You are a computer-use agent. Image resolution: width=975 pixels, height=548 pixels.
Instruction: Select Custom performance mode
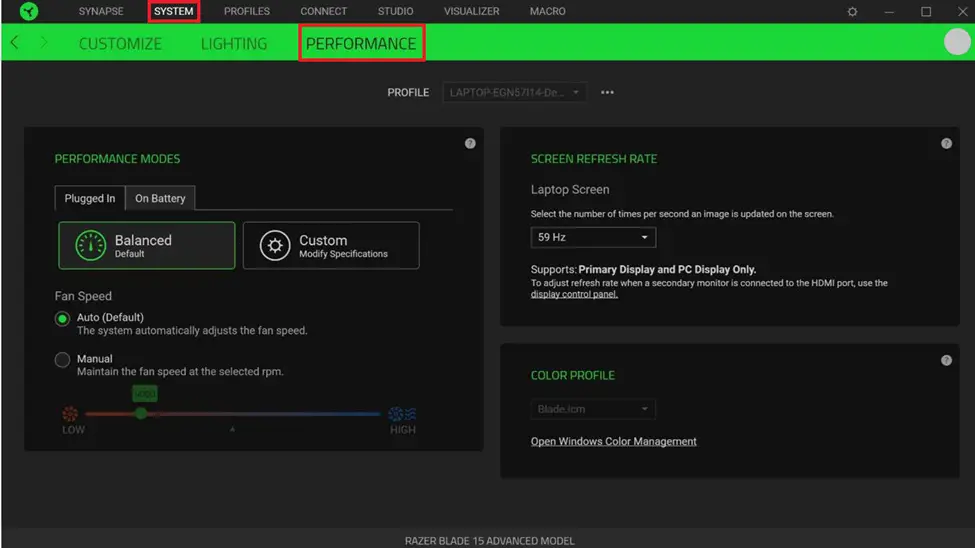tap(331, 245)
